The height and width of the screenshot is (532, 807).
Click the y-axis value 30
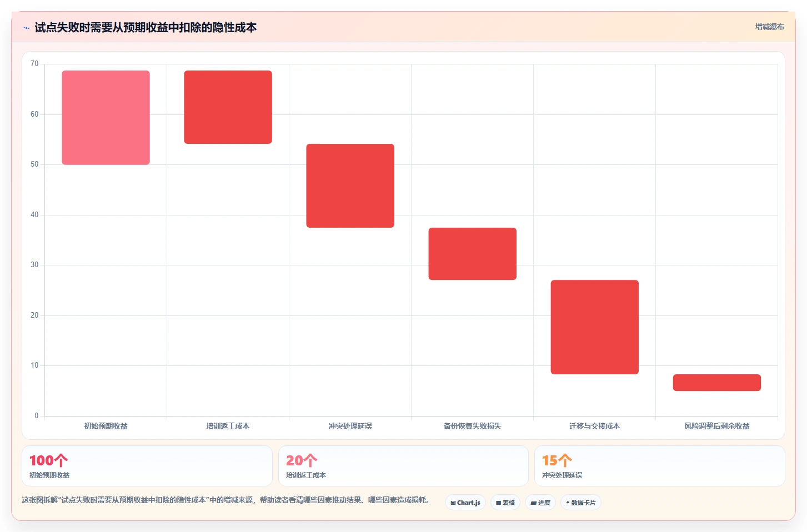34,265
